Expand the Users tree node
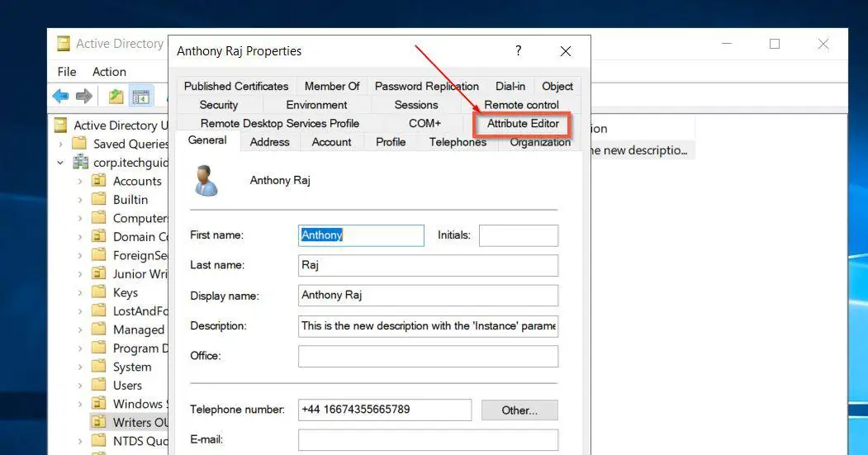The width and height of the screenshot is (868, 455). (x=80, y=386)
